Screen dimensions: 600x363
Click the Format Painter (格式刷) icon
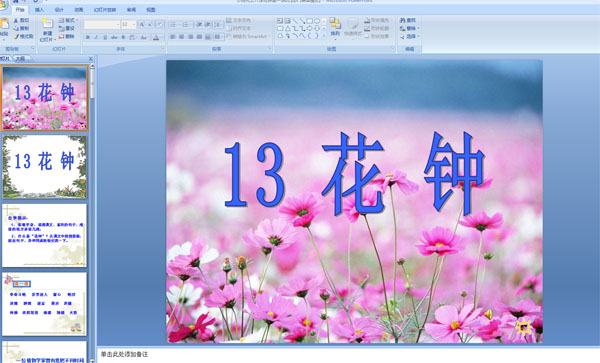(23, 36)
